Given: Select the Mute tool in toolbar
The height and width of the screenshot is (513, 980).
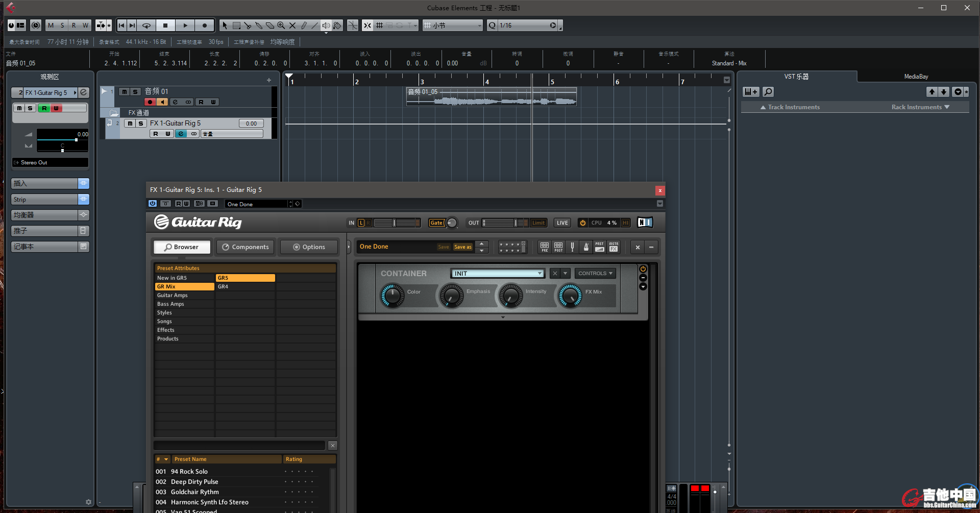Looking at the screenshot, I should point(292,26).
